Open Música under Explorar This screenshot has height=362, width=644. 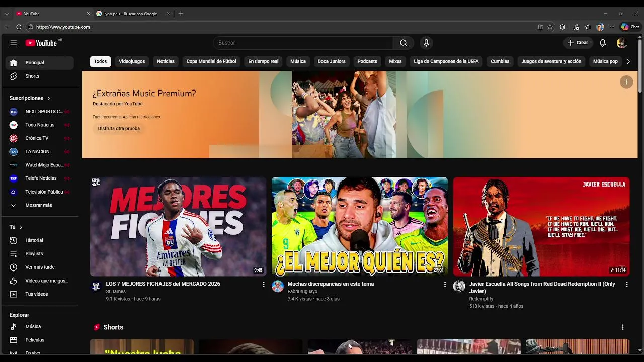click(x=40, y=327)
